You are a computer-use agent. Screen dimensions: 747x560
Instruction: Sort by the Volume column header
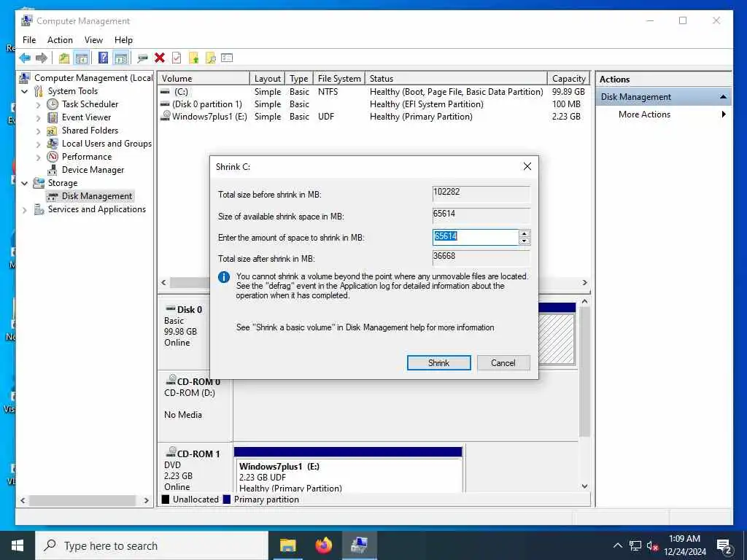(x=204, y=79)
